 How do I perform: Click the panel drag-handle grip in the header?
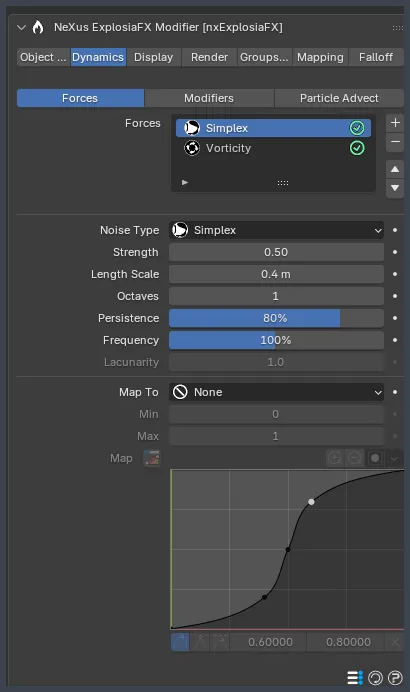tap(397, 28)
